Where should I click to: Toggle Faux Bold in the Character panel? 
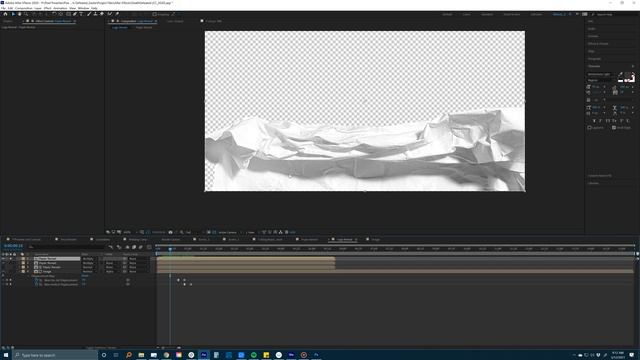point(594,121)
